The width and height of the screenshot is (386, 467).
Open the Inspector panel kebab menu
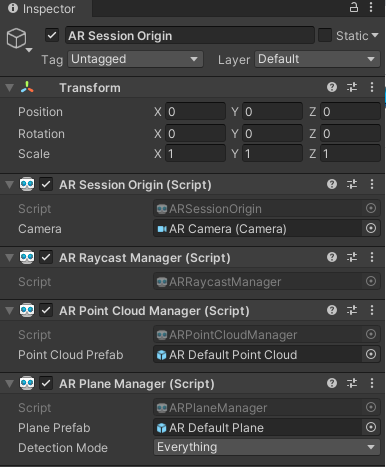[x=371, y=7]
